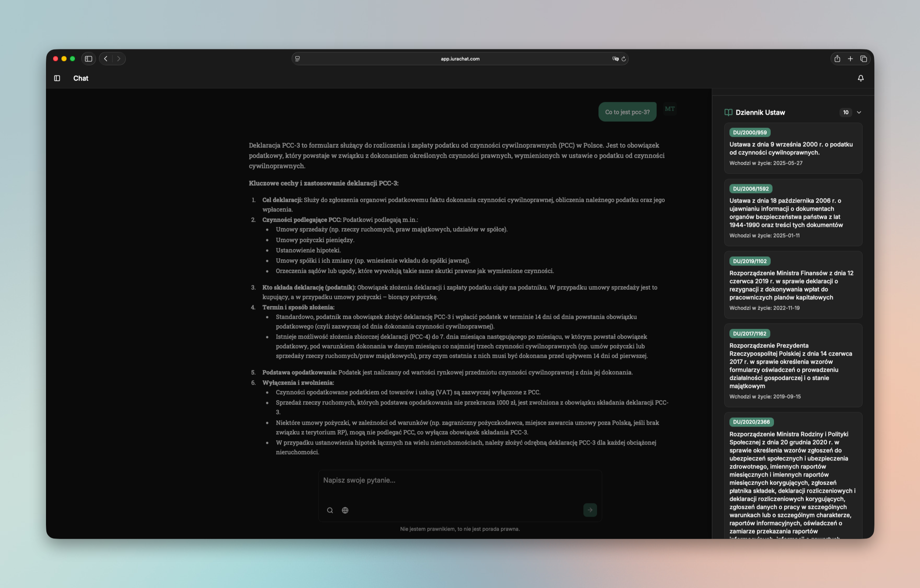Image resolution: width=920 pixels, height=588 pixels.
Task: Toggle the Safari sidebar button
Action: click(x=89, y=59)
